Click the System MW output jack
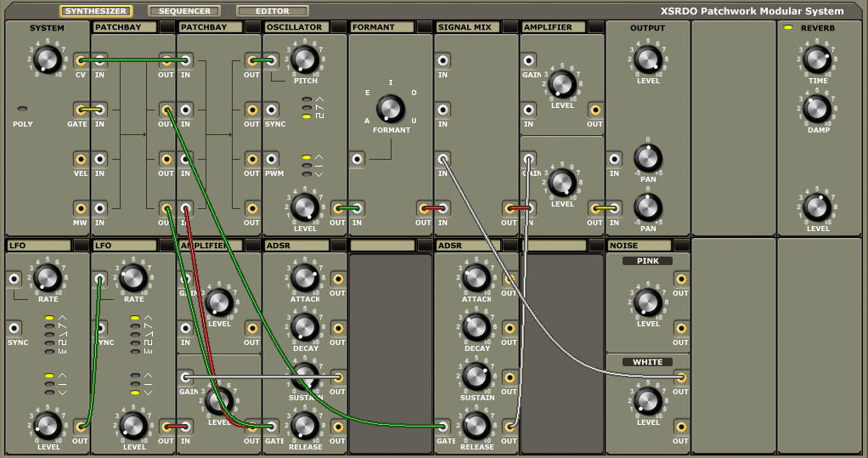This screenshot has width=868, height=458. 81,209
